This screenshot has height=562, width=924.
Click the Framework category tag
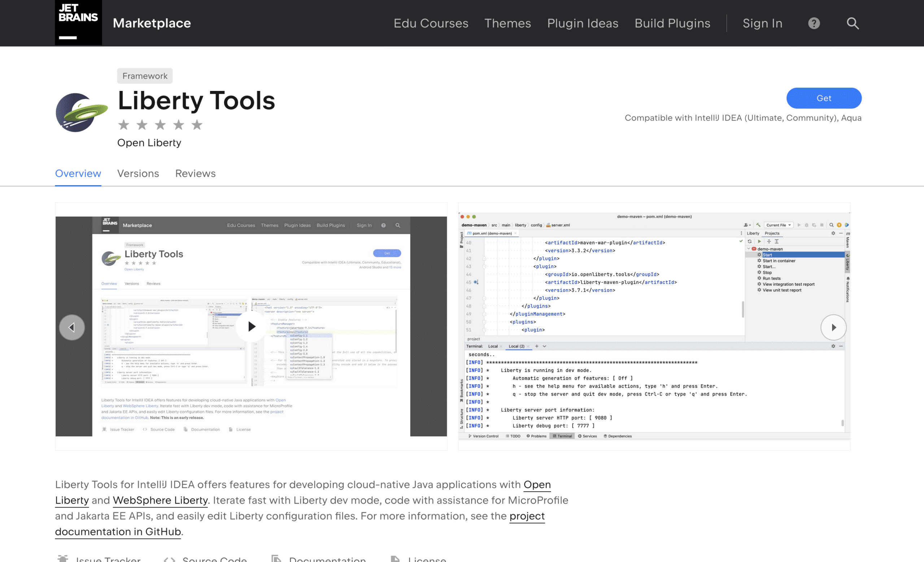[x=145, y=76]
